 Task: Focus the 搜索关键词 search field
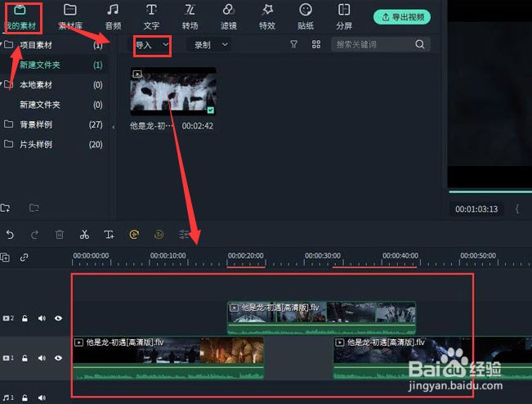coord(372,44)
